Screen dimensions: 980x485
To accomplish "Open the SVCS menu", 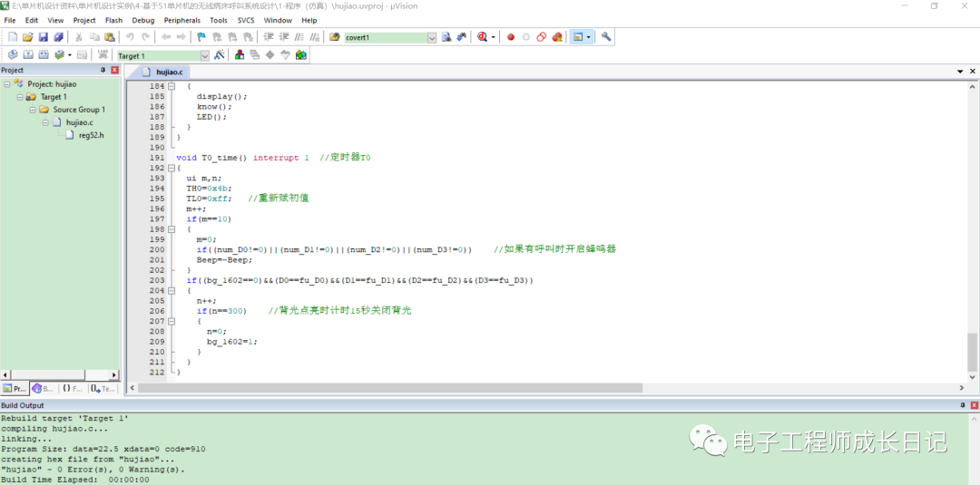I will [246, 21].
